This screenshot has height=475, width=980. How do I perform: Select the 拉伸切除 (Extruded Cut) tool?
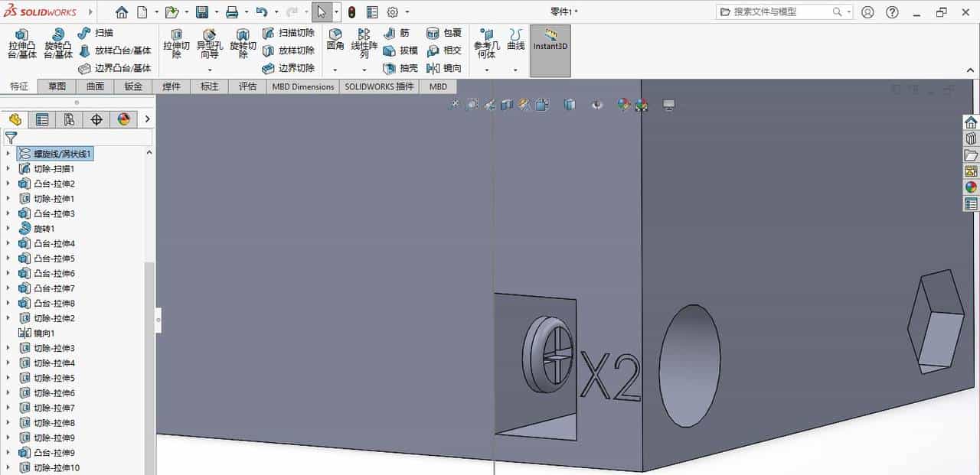pyautogui.click(x=176, y=44)
